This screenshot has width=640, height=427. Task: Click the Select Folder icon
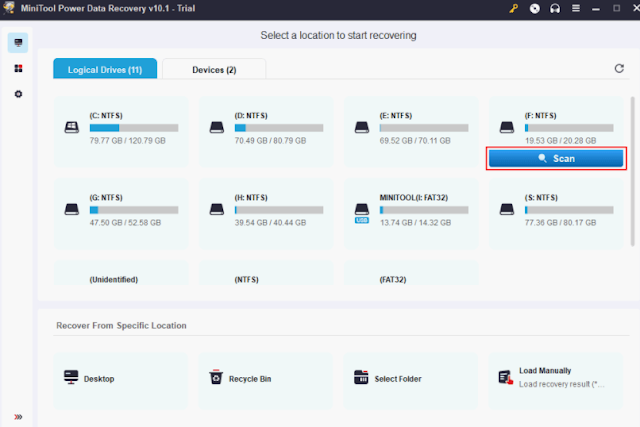[361, 377]
